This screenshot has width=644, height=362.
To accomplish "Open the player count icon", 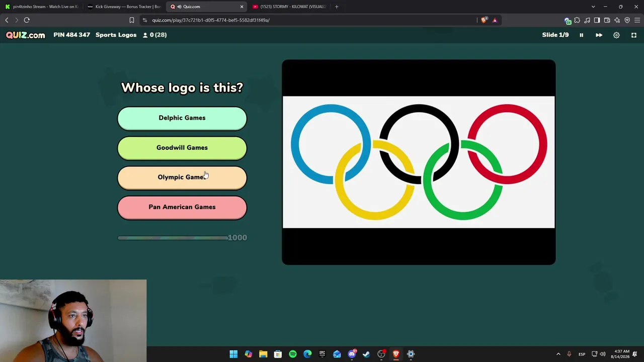I will point(145,35).
